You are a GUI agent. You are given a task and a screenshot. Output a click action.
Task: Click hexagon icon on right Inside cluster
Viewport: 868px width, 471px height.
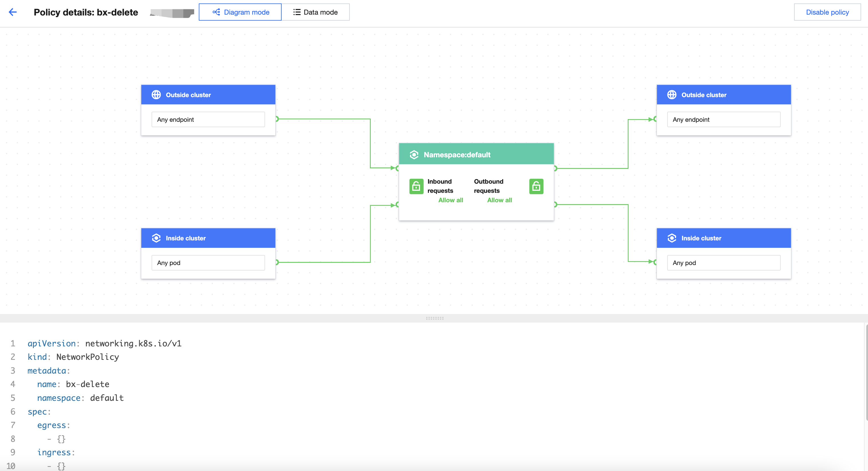671,238
